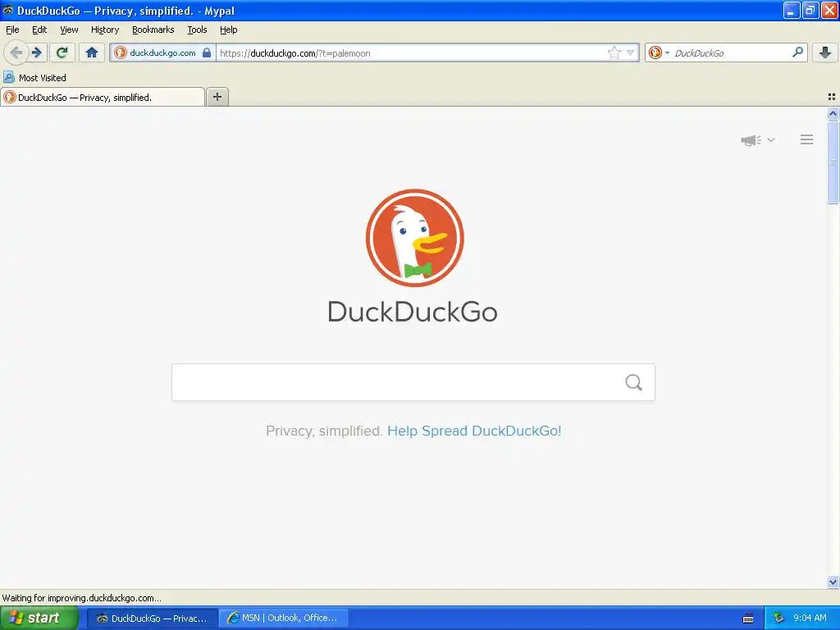The height and width of the screenshot is (630, 840).
Task: Open the Downloads arrow button
Action: (x=825, y=52)
